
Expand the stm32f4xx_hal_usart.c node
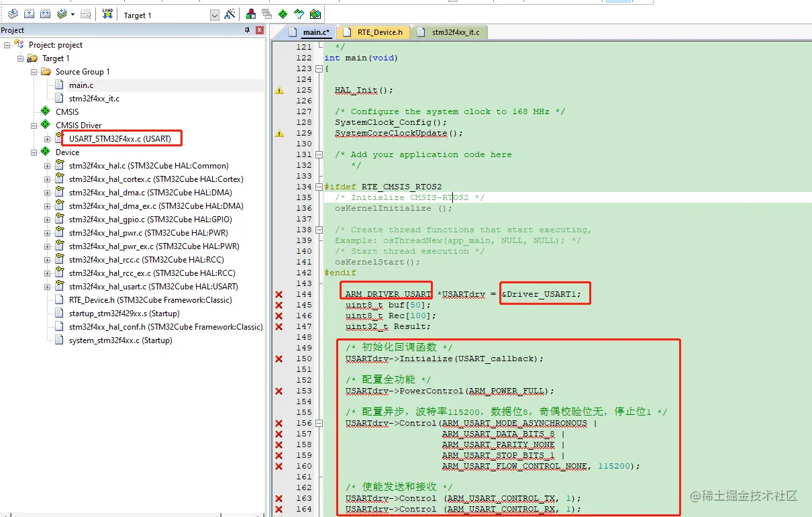pos(47,287)
